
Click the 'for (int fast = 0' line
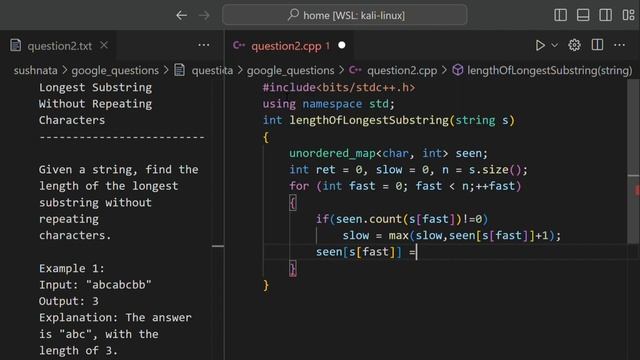tap(405, 186)
